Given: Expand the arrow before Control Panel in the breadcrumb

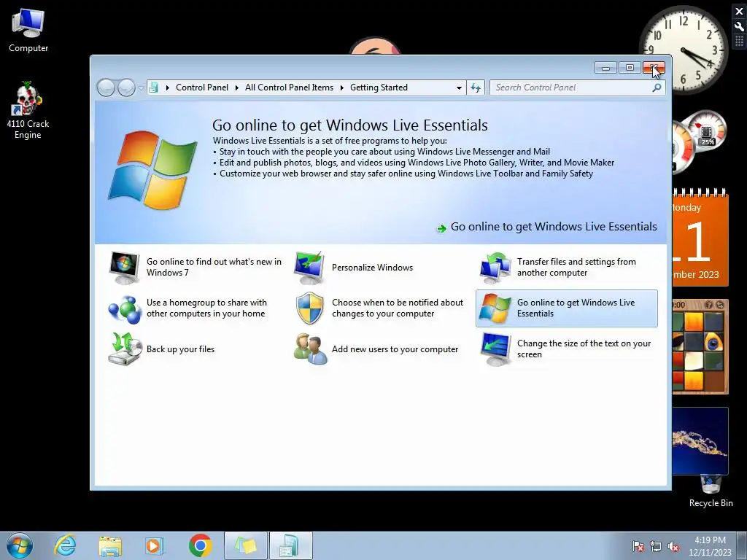Looking at the screenshot, I should pyautogui.click(x=167, y=87).
